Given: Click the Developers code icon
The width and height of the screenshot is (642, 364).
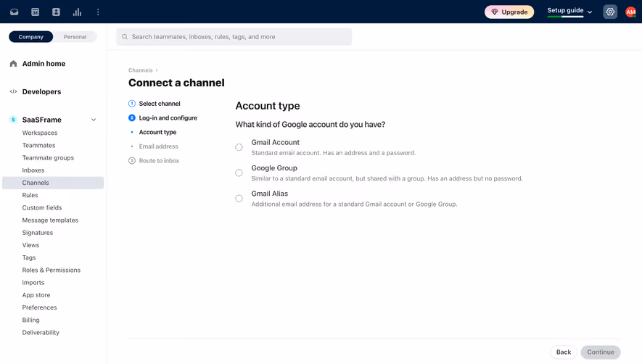Looking at the screenshot, I should tap(14, 91).
